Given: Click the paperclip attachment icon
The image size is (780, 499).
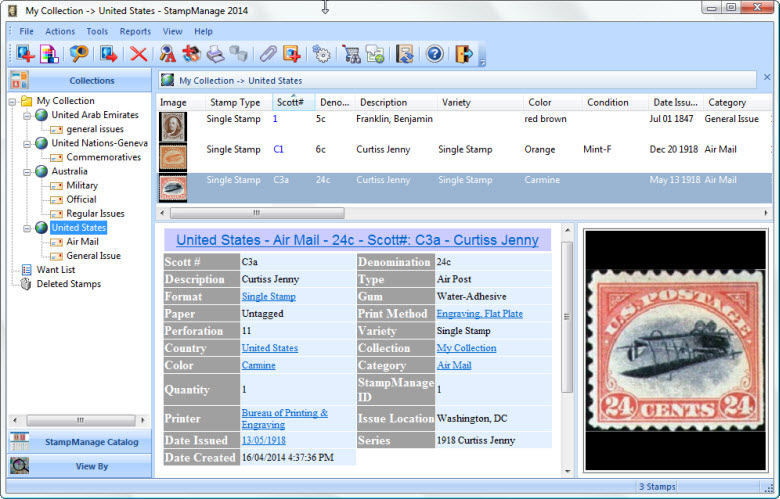Looking at the screenshot, I should pyautogui.click(x=268, y=53).
